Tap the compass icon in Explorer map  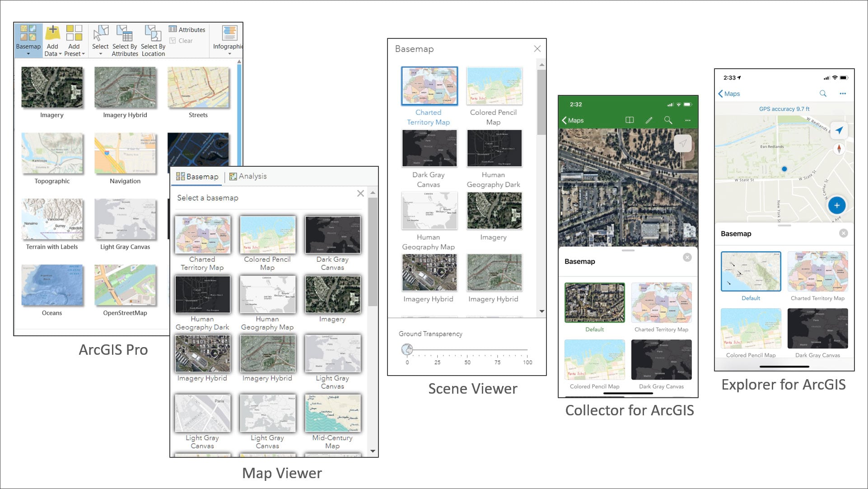click(x=839, y=149)
